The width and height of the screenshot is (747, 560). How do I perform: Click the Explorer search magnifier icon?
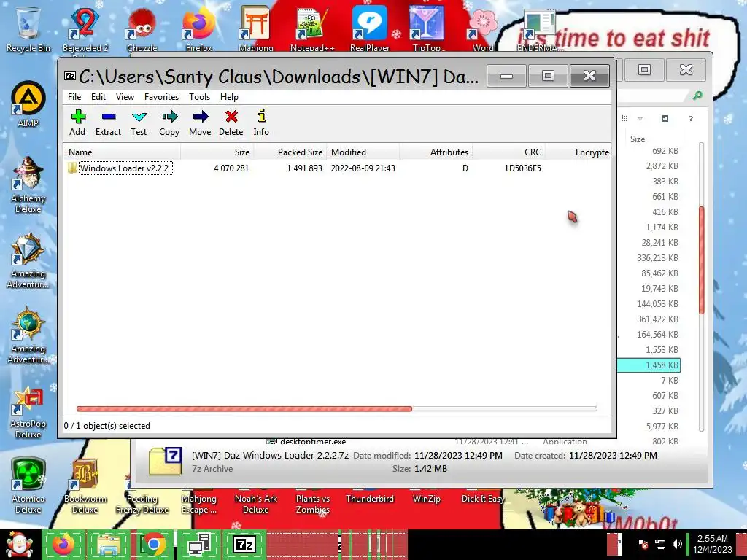point(697,96)
